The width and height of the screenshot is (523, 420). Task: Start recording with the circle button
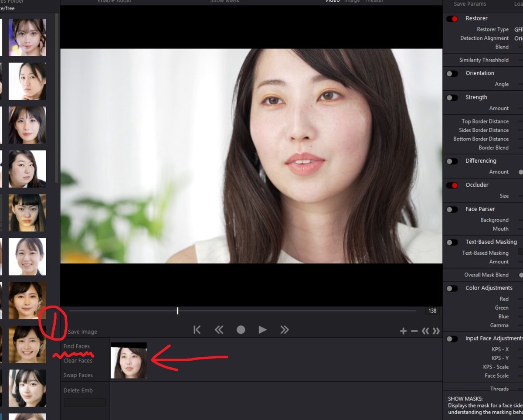click(x=241, y=330)
